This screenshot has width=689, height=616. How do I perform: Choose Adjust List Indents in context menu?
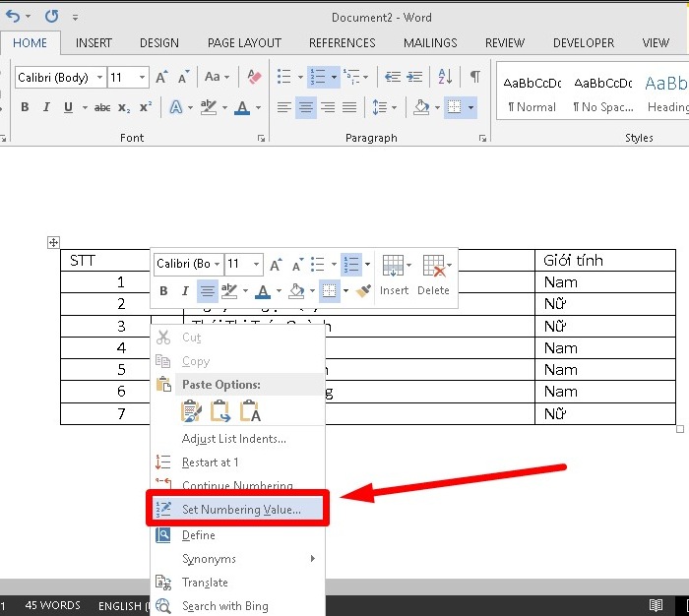click(x=237, y=439)
